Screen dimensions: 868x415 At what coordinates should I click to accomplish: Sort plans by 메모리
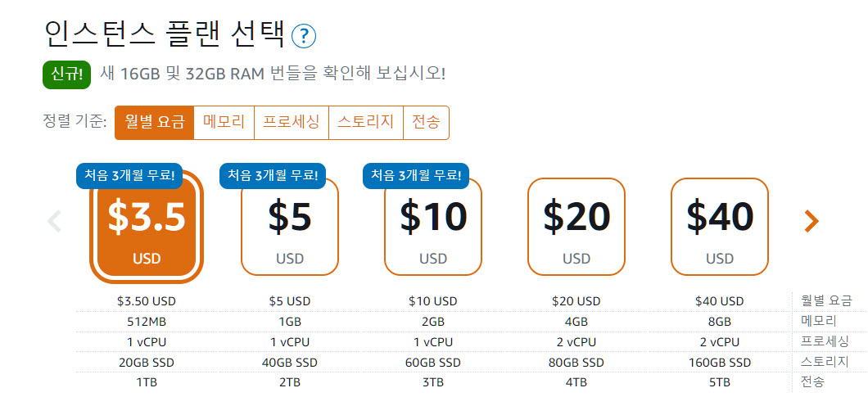(x=224, y=122)
